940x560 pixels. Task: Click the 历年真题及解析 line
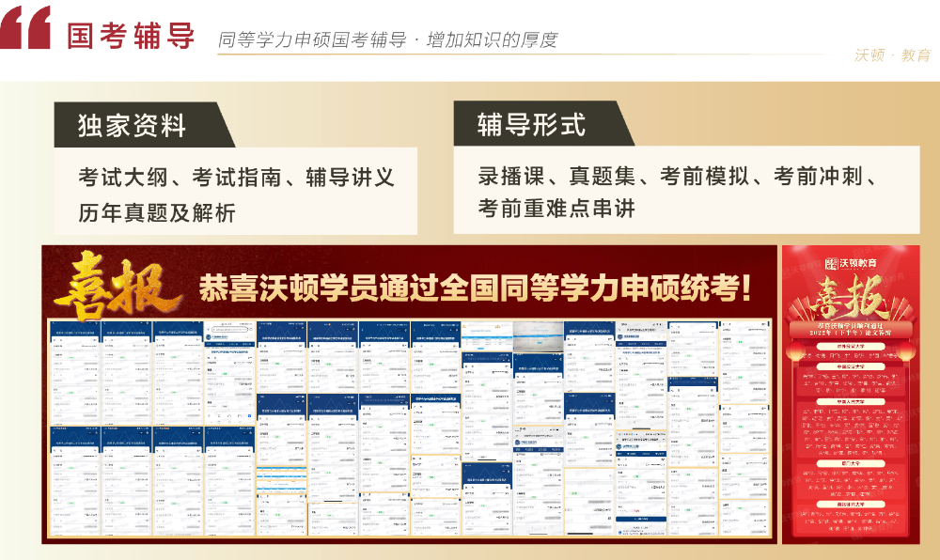tap(157, 212)
